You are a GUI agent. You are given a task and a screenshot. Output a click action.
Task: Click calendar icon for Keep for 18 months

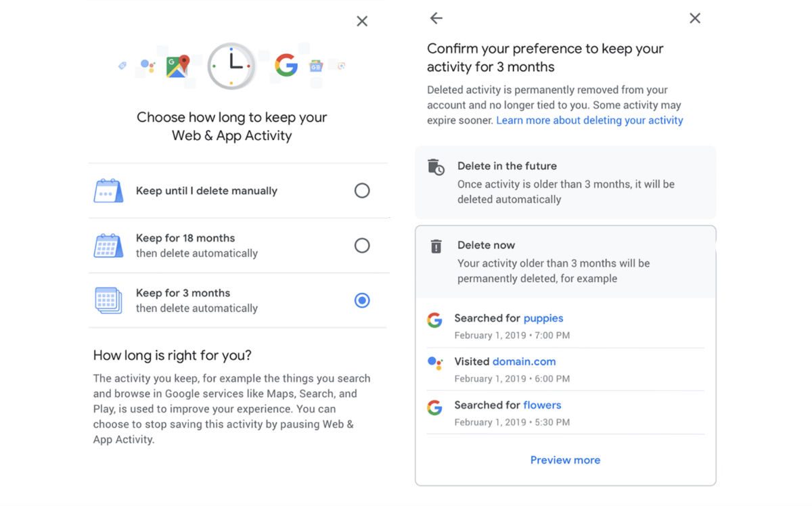108,246
